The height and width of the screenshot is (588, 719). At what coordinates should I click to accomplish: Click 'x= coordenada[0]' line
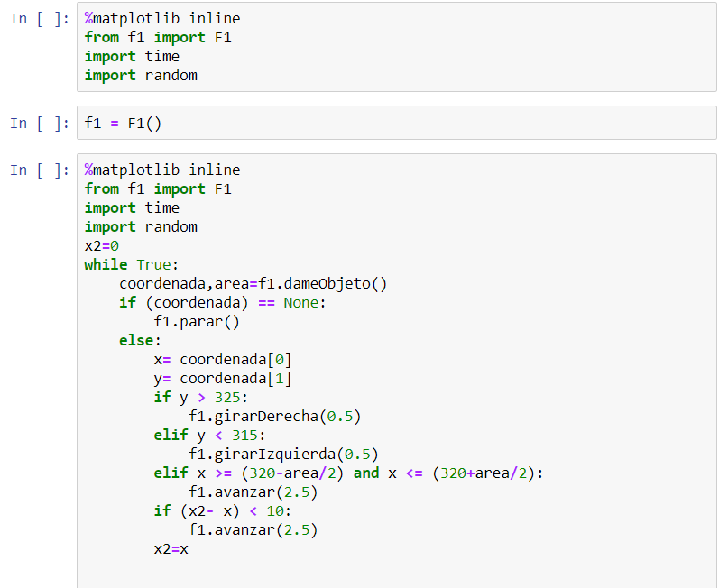point(223,359)
